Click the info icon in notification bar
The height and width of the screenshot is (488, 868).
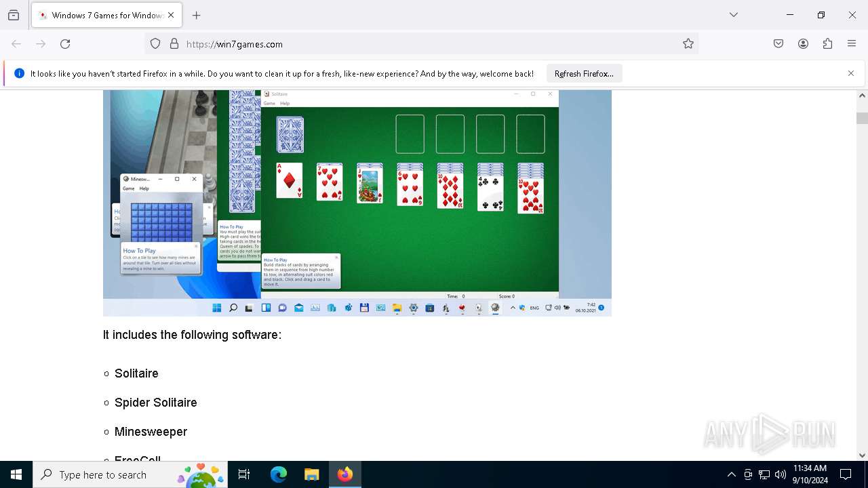pyautogui.click(x=19, y=73)
